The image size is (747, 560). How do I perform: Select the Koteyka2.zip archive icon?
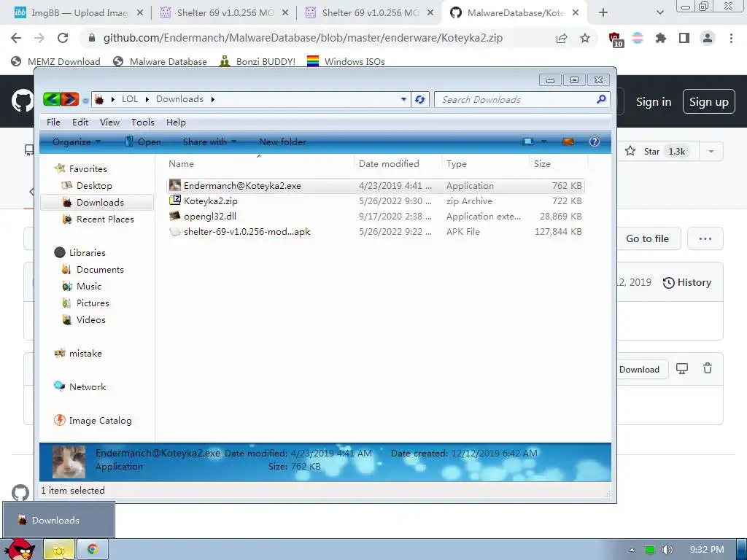coord(175,201)
